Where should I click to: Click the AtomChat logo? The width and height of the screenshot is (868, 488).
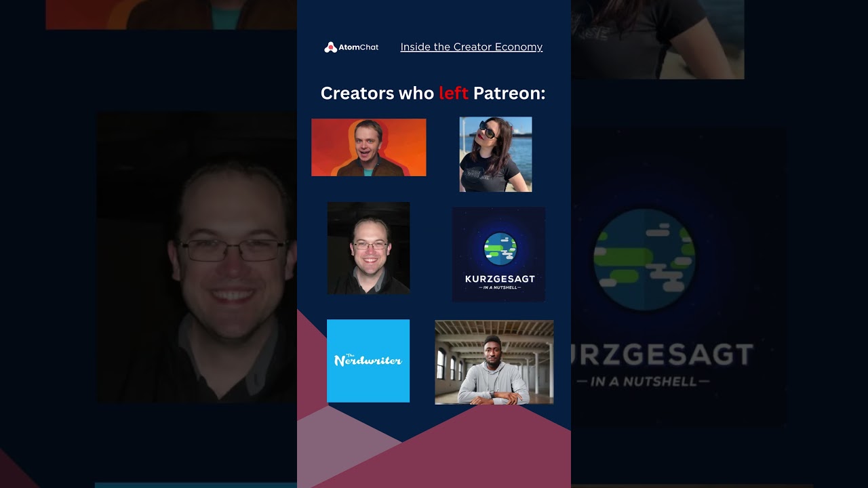tap(351, 47)
